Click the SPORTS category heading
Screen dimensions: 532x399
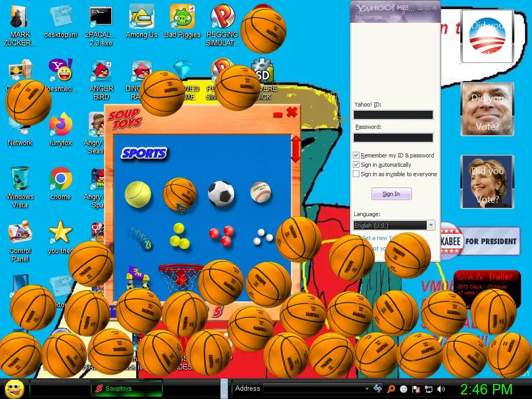[144, 153]
